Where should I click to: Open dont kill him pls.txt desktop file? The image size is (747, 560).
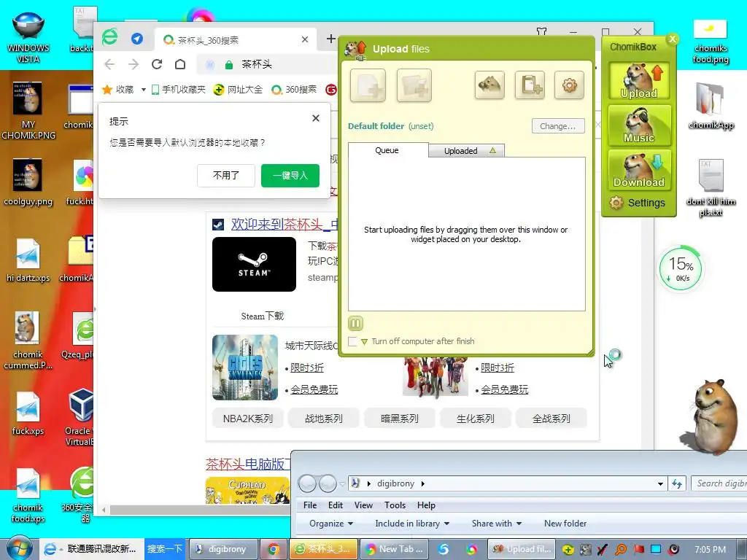(711, 188)
